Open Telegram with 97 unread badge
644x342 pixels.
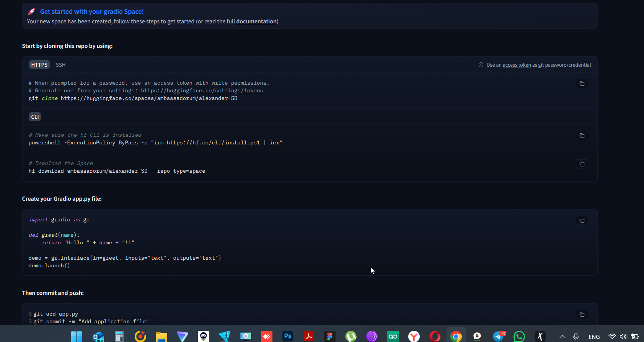[x=499, y=336]
